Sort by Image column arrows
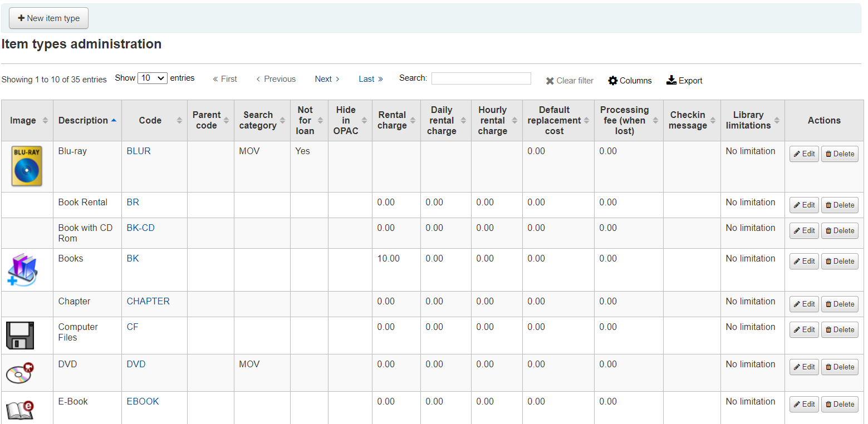Screen dimensions: 868x424 [x=45, y=121]
